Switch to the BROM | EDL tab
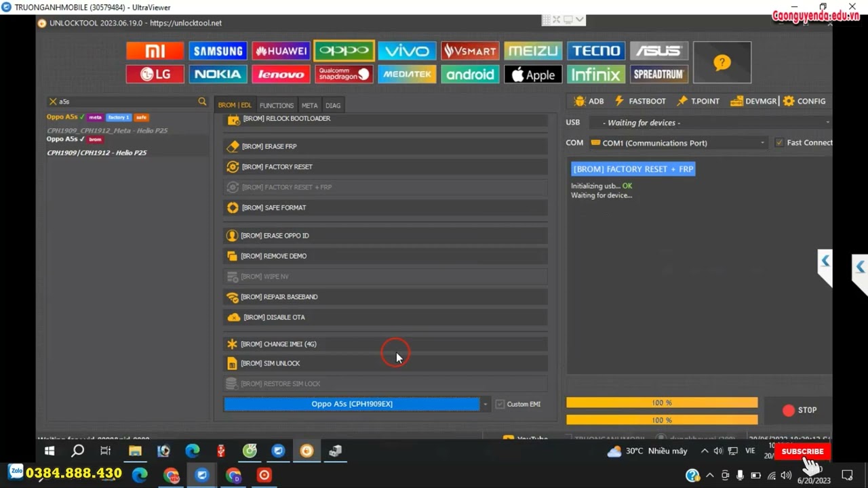The width and height of the screenshot is (868, 488). click(235, 105)
